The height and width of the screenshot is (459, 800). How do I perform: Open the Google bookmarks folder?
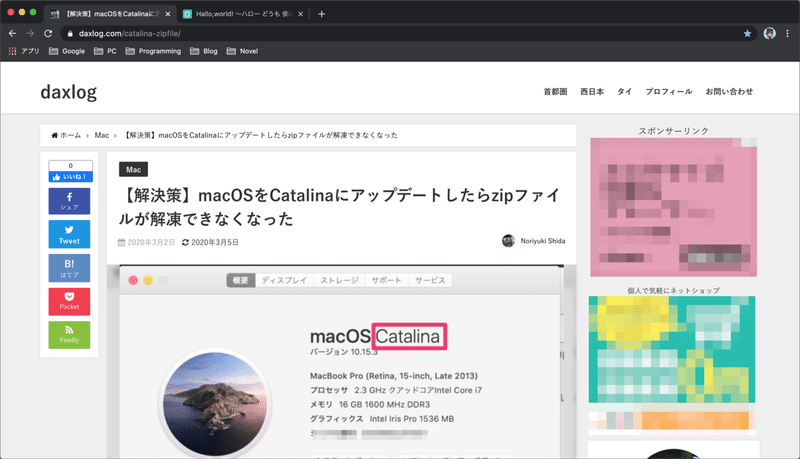pyautogui.click(x=67, y=51)
